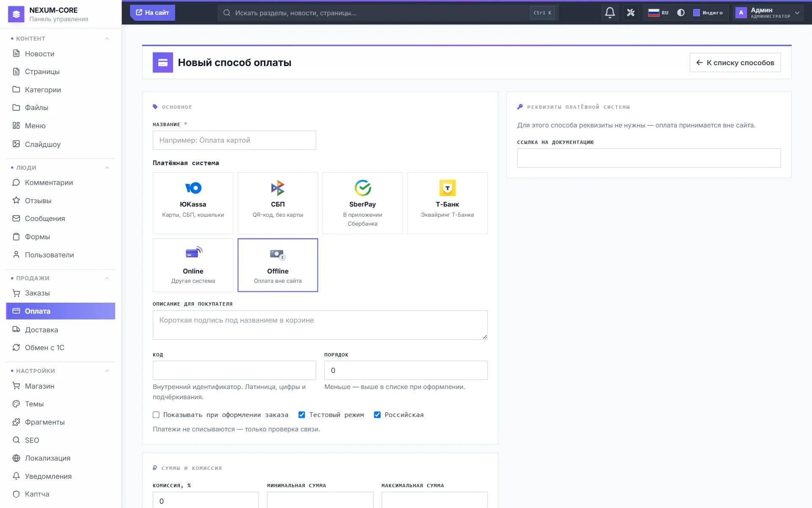Select the Online other system card
Viewport: 812px width, 508px height.
point(193,265)
